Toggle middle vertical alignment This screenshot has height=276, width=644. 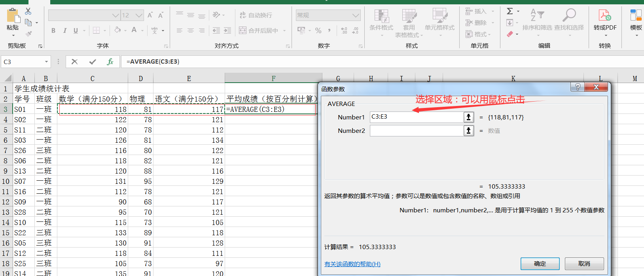[x=191, y=15]
